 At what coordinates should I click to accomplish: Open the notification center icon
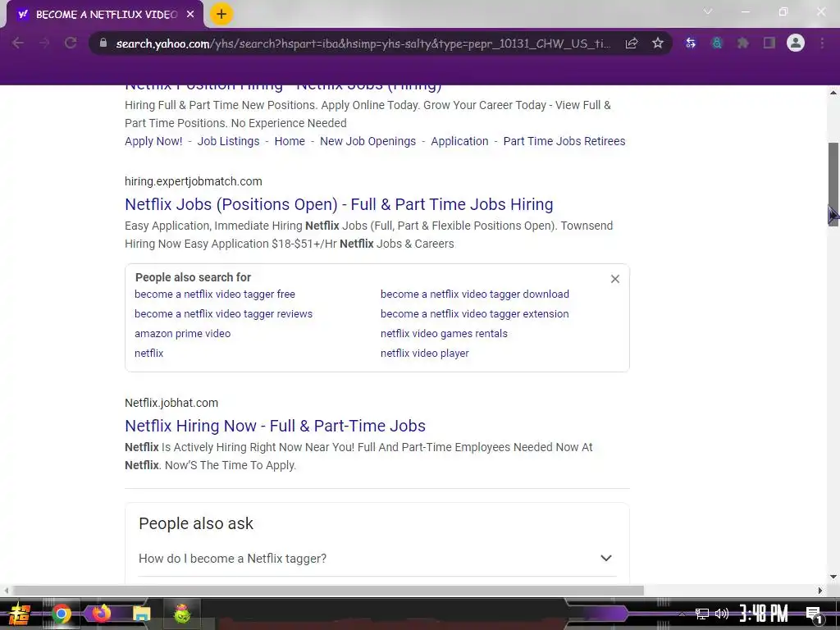(x=815, y=614)
